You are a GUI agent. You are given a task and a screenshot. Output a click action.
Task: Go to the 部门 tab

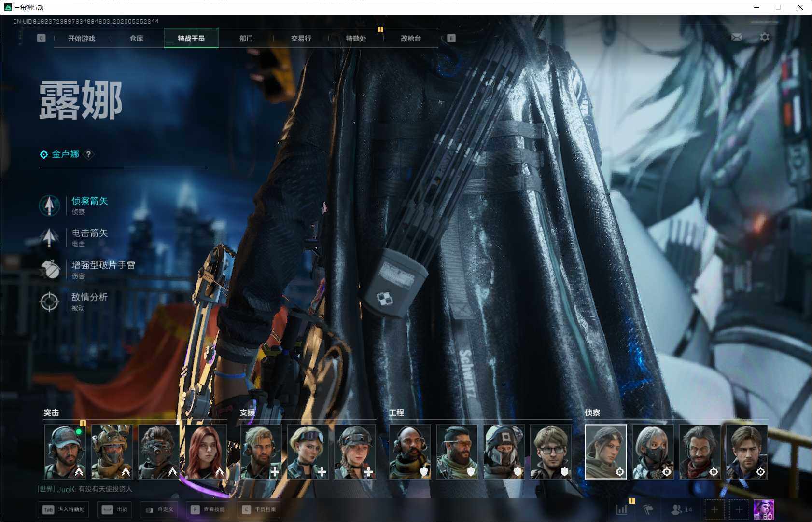[246, 38]
